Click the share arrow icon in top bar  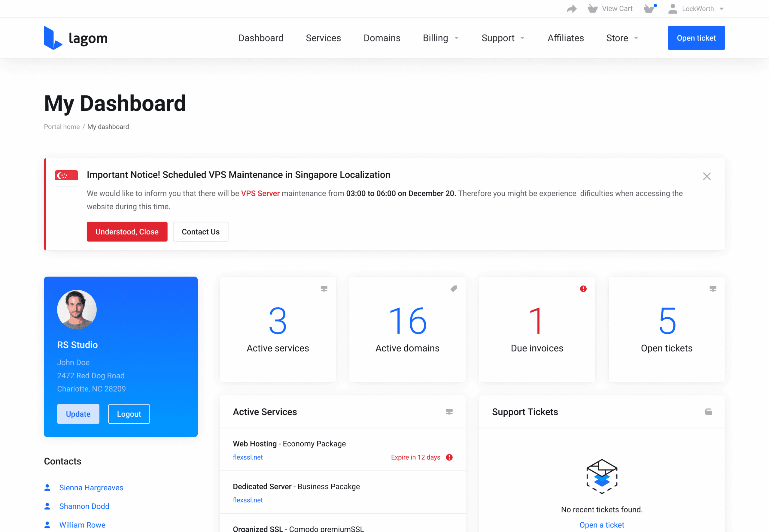(572, 9)
